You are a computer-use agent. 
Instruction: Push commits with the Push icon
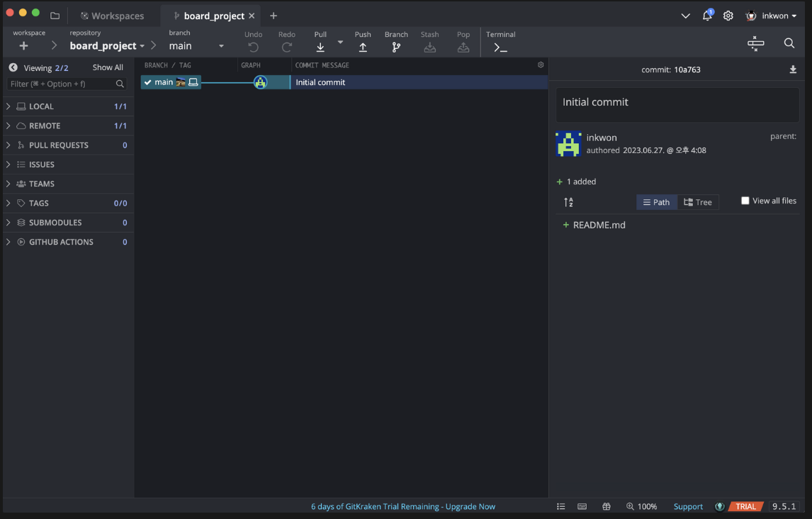coord(363,47)
